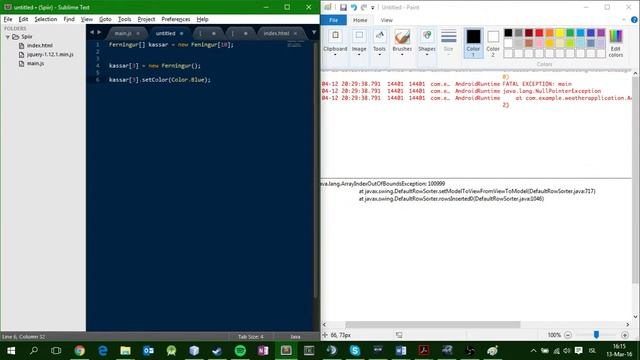Open jquery-1.12.1.min.js from the sidebar
Image resolution: width=640 pixels, height=360 pixels.
[x=50, y=54]
